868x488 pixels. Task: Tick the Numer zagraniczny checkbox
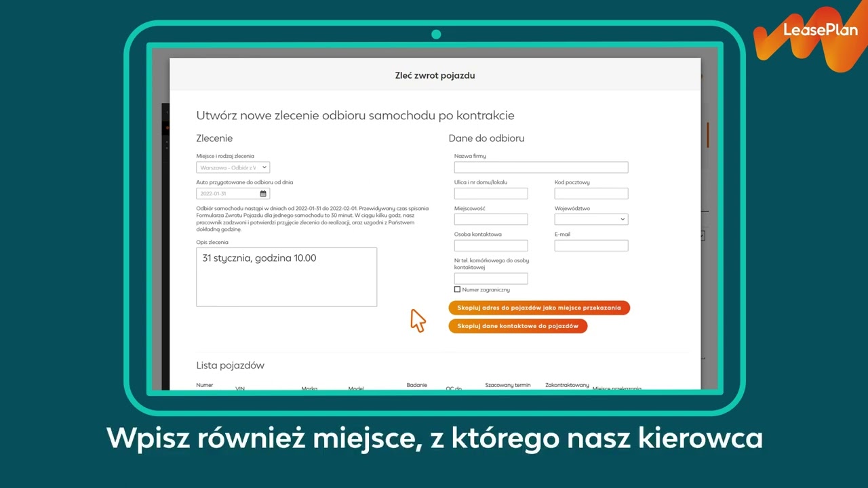pos(457,289)
